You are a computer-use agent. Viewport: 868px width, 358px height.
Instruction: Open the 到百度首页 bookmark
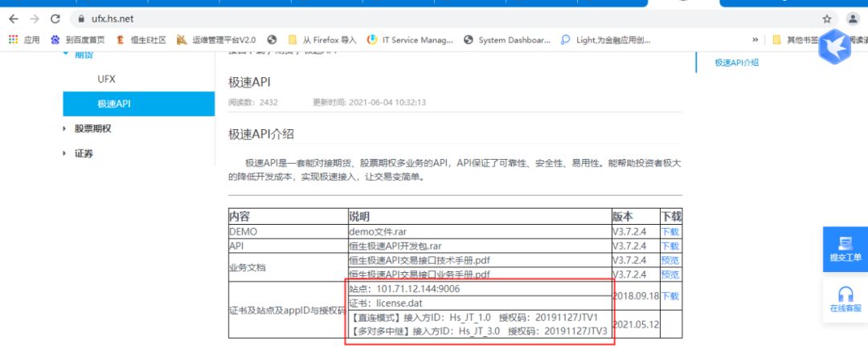(x=78, y=40)
